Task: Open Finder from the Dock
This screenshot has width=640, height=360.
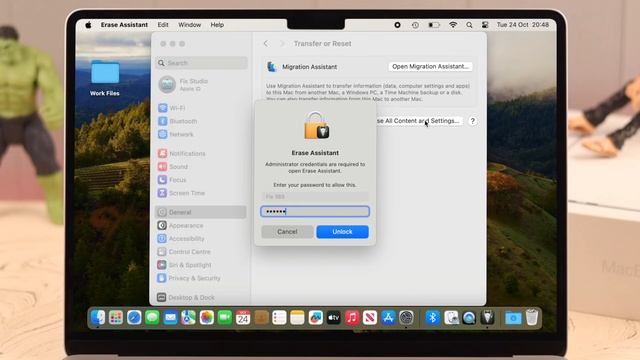Action: tap(98, 318)
